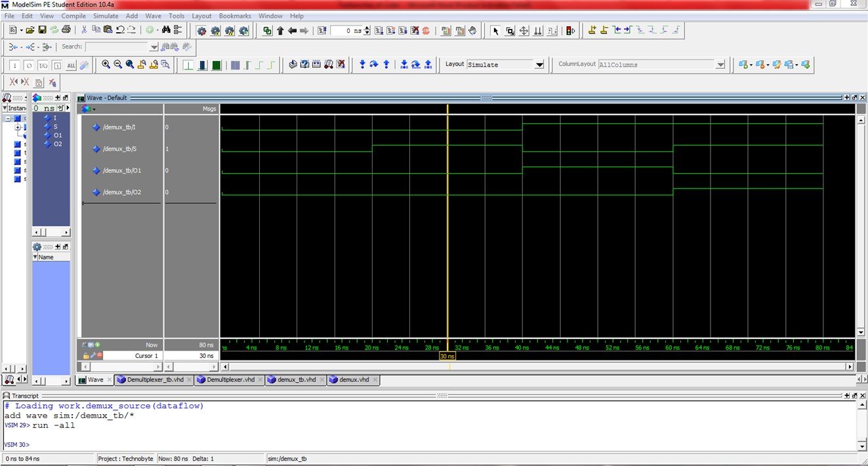This screenshot has height=466, width=868.
Task: Click the first Compile gear icon
Action: [x=201, y=31]
